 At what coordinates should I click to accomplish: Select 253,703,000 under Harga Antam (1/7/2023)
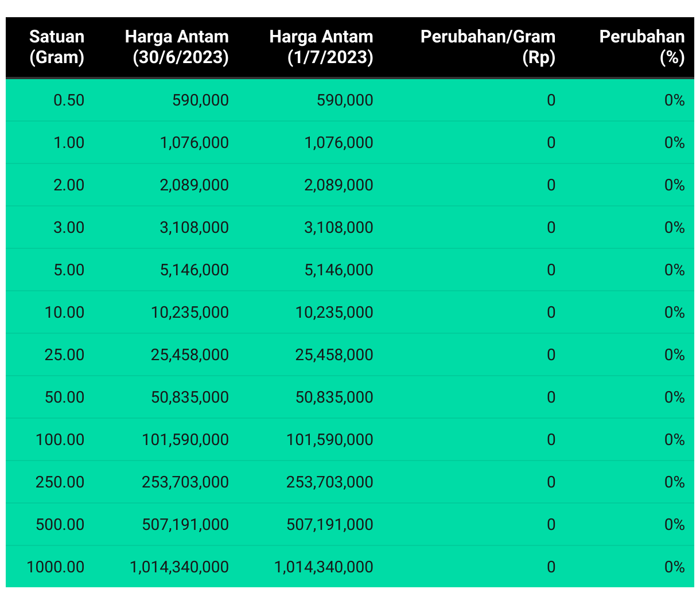point(330,482)
